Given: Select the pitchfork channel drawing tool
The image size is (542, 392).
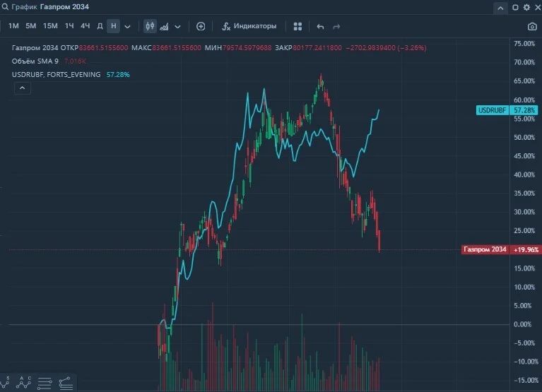Looking at the screenshot, I should (x=66, y=383).
